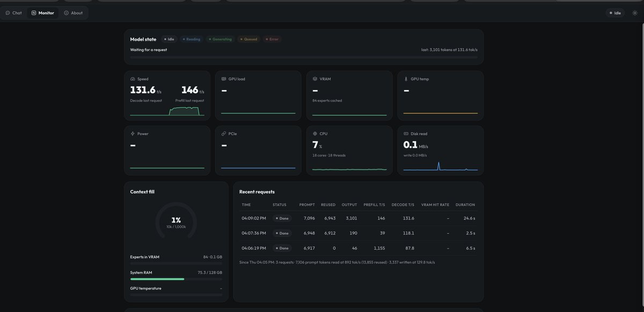Screen dimensions: 644x312
Task: Click the 0.1 MB/s disk read value
Action: click(416, 145)
